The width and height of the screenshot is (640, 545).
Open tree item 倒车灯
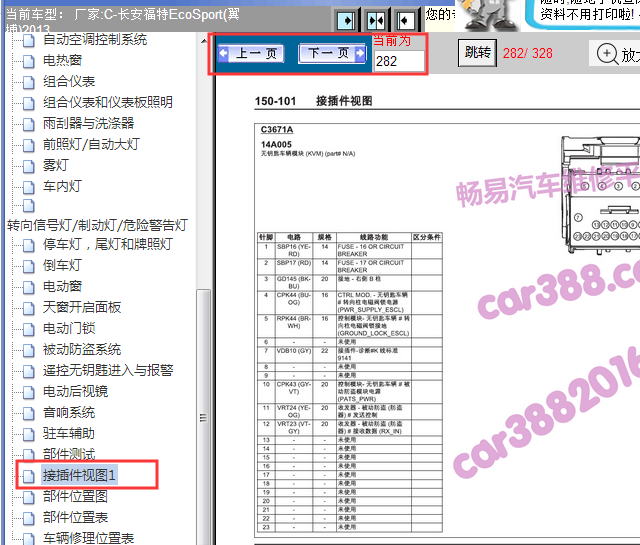coord(62,265)
